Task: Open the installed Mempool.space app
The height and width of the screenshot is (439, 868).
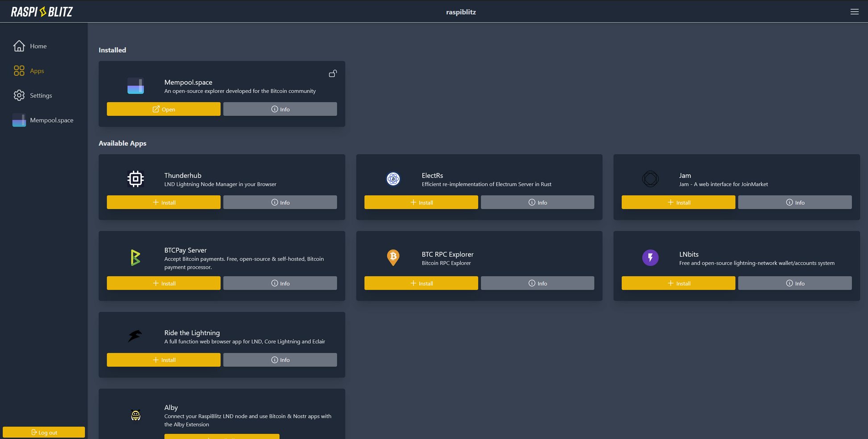Action: pyautogui.click(x=163, y=109)
